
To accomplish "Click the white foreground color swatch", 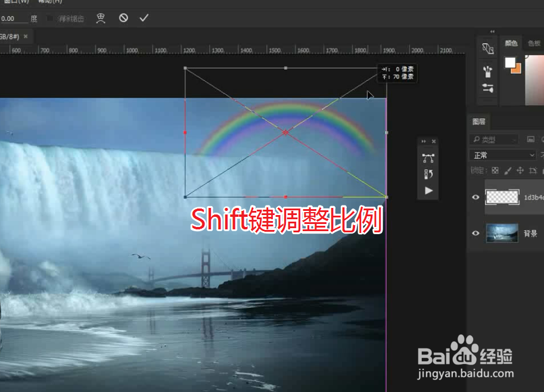I will [x=509, y=63].
